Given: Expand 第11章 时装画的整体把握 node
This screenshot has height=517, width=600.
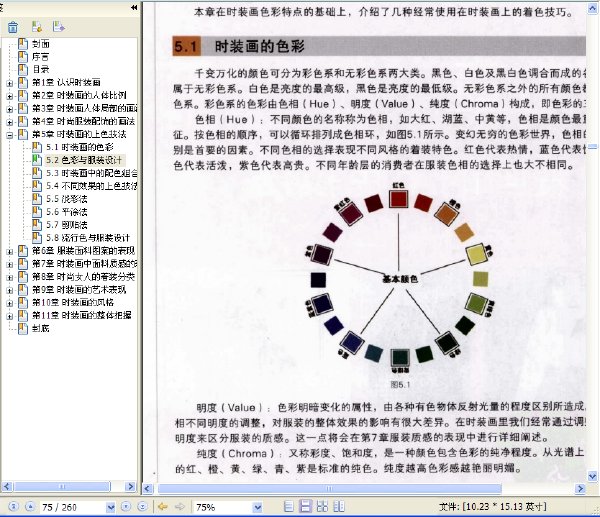Looking at the screenshot, I should pos(10,316).
